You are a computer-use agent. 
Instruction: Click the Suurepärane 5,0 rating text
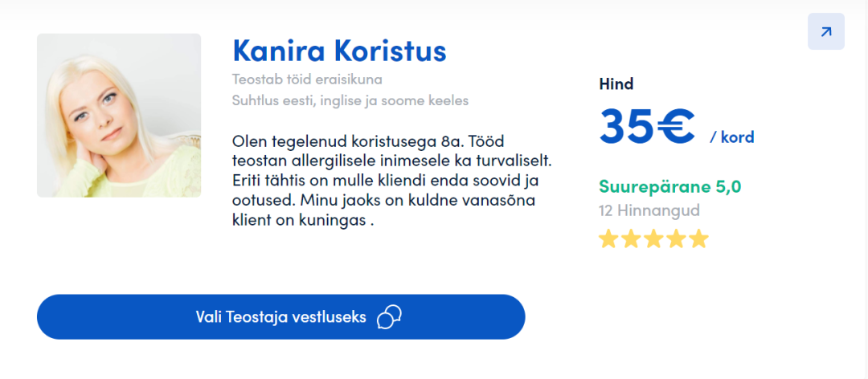[669, 187]
